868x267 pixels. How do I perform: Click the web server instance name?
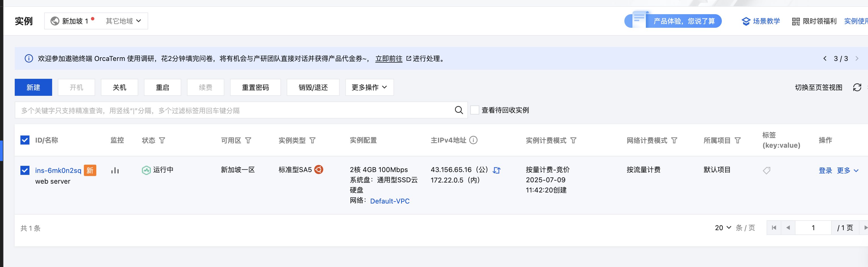(53, 181)
